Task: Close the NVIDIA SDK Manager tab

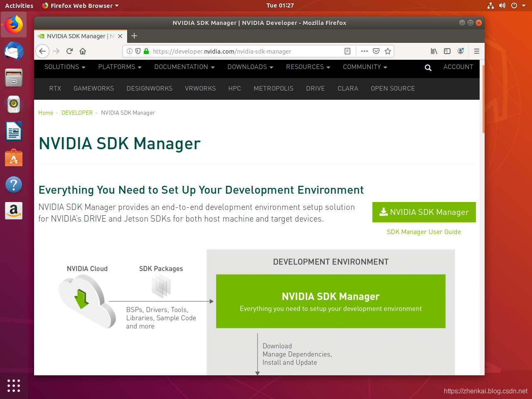Action: (120, 36)
